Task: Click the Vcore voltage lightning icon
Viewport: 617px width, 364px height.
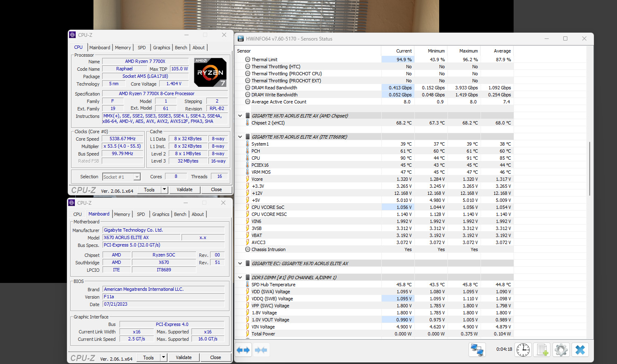Action: click(x=248, y=179)
